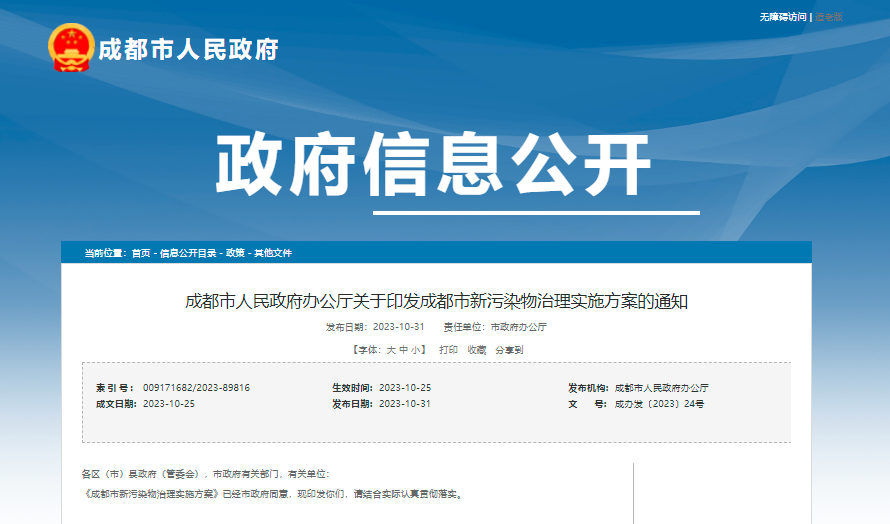This screenshot has height=524, width=890.
Task: Select the 生效时间 value 2023-10-25
Action: pos(405,388)
